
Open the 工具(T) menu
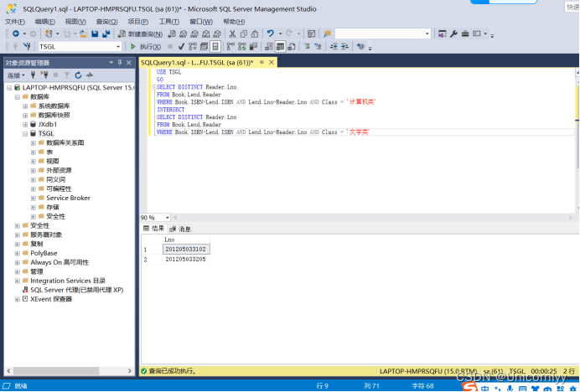(169, 22)
